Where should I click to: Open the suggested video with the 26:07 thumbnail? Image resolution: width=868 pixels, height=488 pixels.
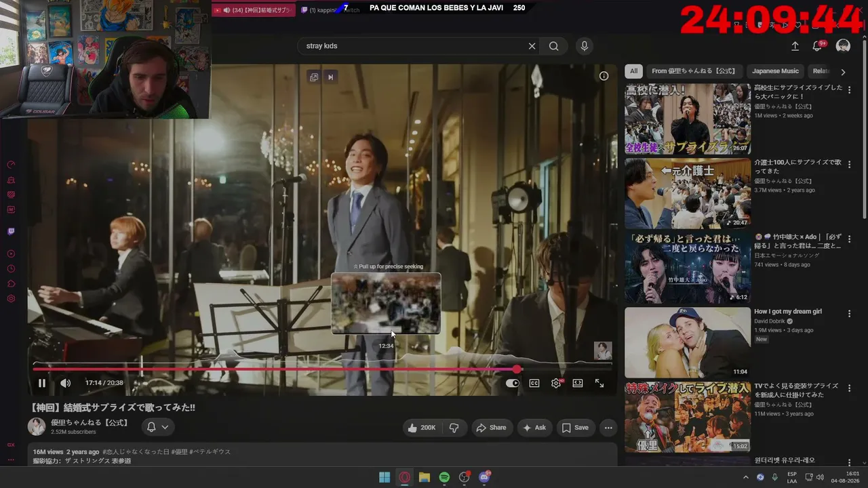(x=688, y=119)
